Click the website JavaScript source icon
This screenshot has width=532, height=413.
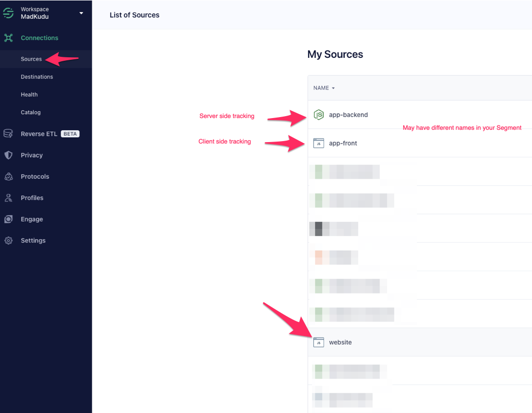pyautogui.click(x=319, y=342)
